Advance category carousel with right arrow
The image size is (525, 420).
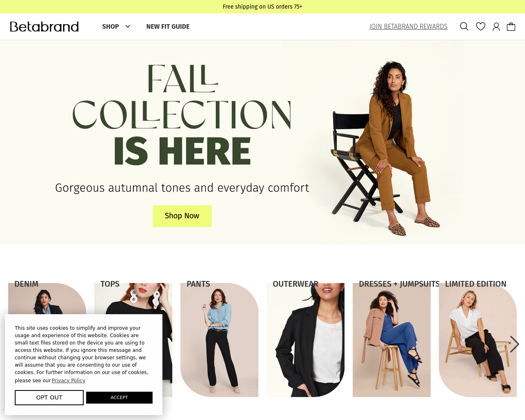[x=514, y=344]
